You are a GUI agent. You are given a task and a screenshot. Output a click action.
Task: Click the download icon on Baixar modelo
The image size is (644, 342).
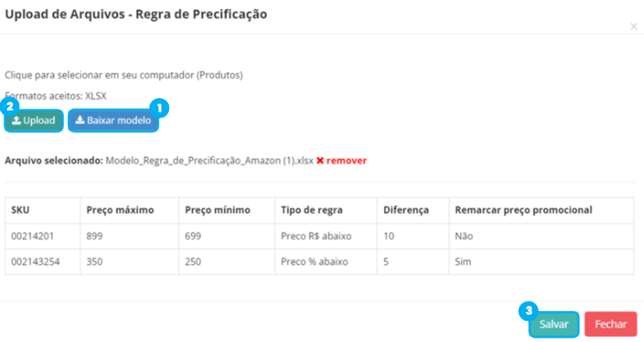[80, 119]
